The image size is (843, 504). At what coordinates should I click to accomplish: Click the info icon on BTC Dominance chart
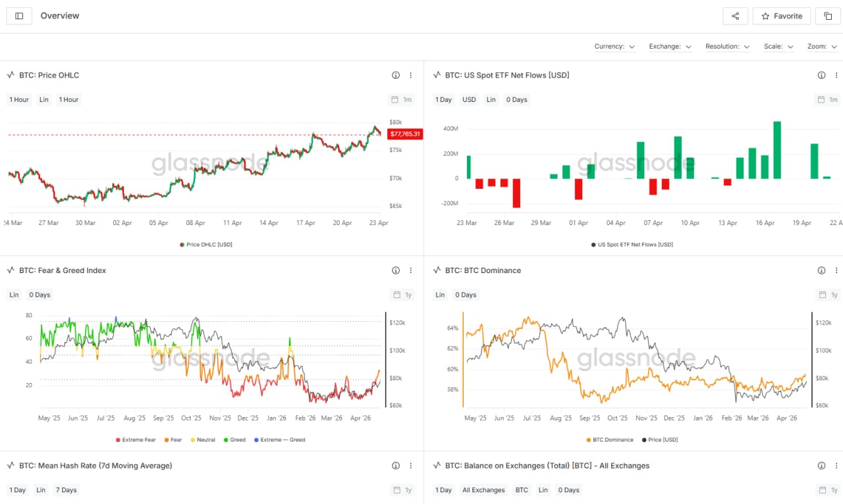pyautogui.click(x=821, y=270)
